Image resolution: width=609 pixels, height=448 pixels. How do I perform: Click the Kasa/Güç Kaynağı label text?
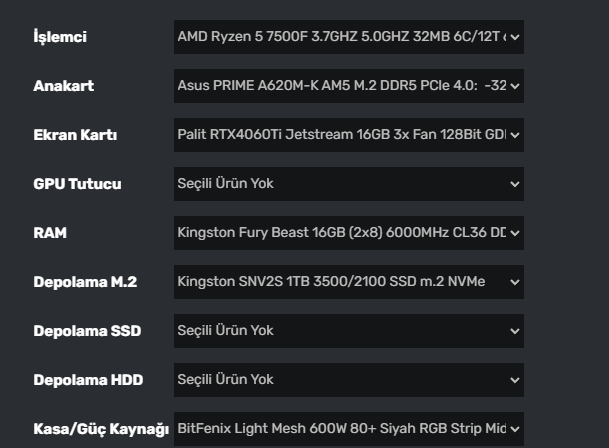[x=100, y=429]
